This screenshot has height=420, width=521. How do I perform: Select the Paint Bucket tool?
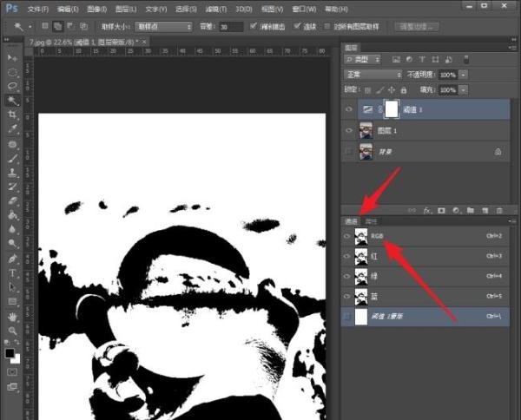pyautogui.click(x=12, y=215)
